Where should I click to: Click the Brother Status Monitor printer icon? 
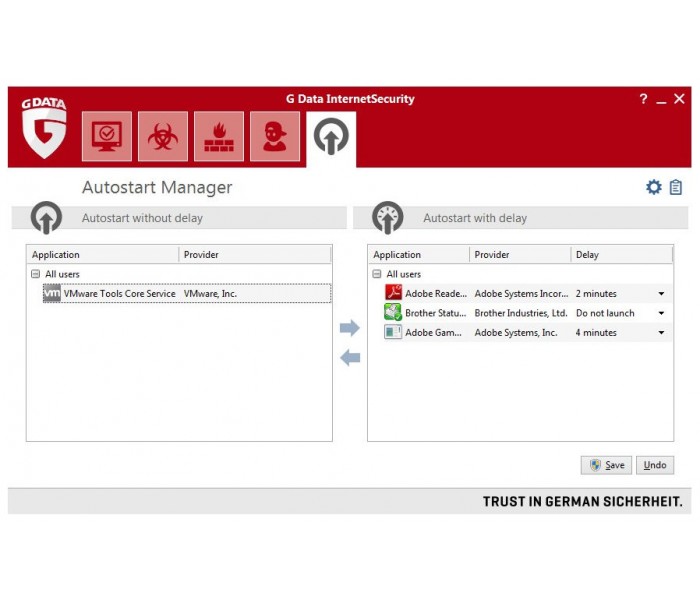tap(393, 312)
